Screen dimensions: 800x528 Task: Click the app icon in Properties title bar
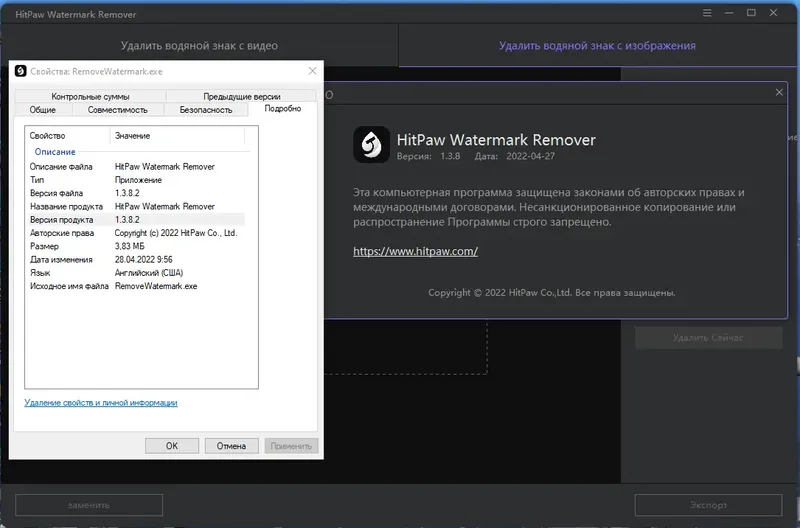pyautogui.click(x=20, y=71)
